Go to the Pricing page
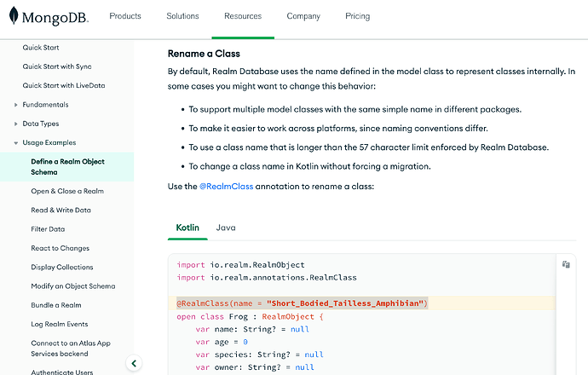This screenshot has height=375, width=588. [x=358, y=16]
